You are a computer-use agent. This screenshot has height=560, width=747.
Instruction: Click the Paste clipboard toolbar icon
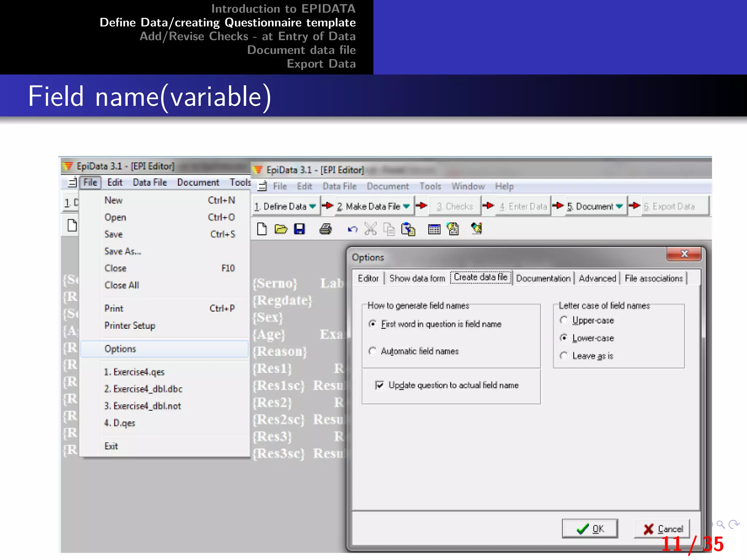click(x=408, y=229)
